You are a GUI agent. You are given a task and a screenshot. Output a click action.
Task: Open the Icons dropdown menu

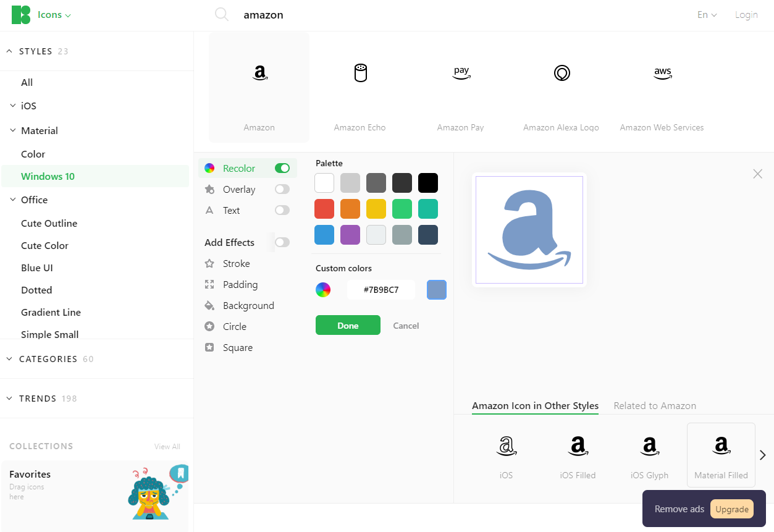tap(54, 15)
